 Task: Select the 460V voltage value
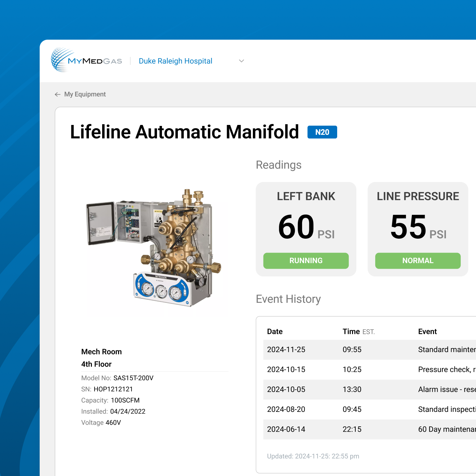pos(113,423)
